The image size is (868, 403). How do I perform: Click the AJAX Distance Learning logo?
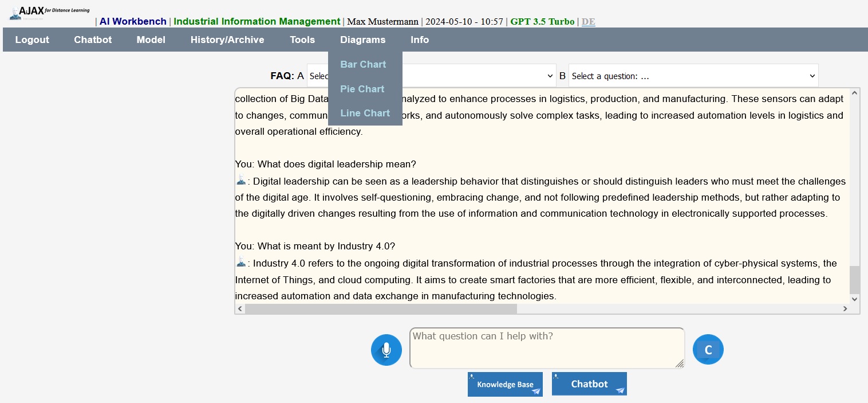(x=49, y=13)
